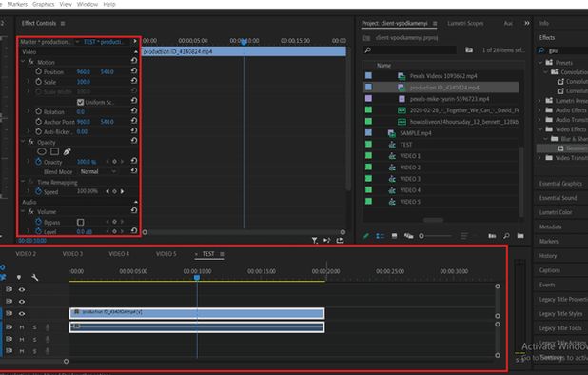Collapse the Motion effect group
Screen dimensions: 588x375
click(23, 62)
